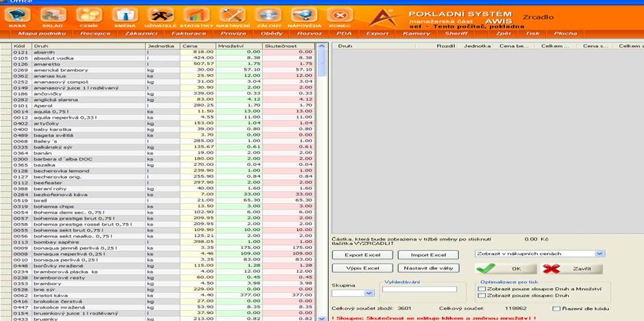Viewport: 644px width, 321px height.
Task: Open the CENÍK price list icon
Action: point(89,15)
